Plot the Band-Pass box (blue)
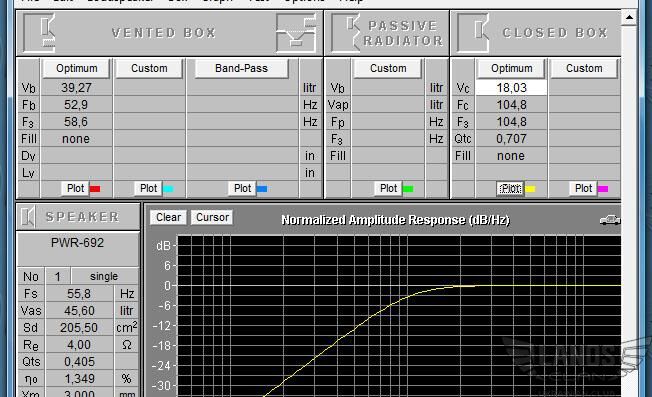 pos(242,188)
